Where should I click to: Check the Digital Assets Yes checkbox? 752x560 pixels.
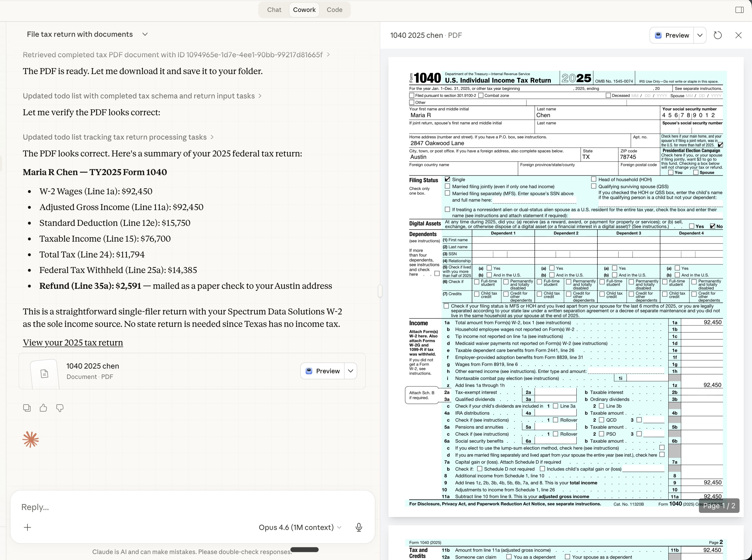click(x=692, y=226)
